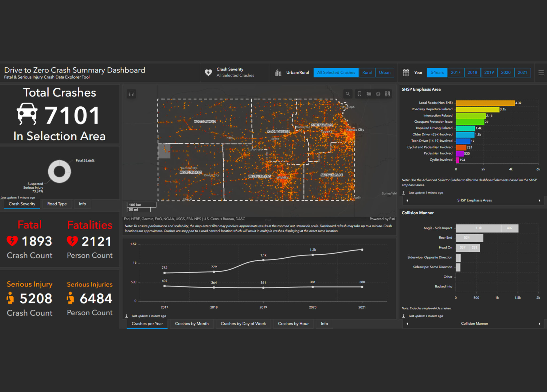Open the basemap gallery
Viewport: 547px width, 392px height.
click(387, 94)
